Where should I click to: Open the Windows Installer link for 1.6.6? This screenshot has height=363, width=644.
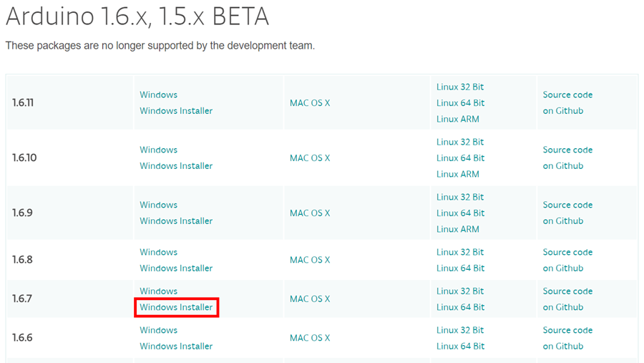[176, 346]
